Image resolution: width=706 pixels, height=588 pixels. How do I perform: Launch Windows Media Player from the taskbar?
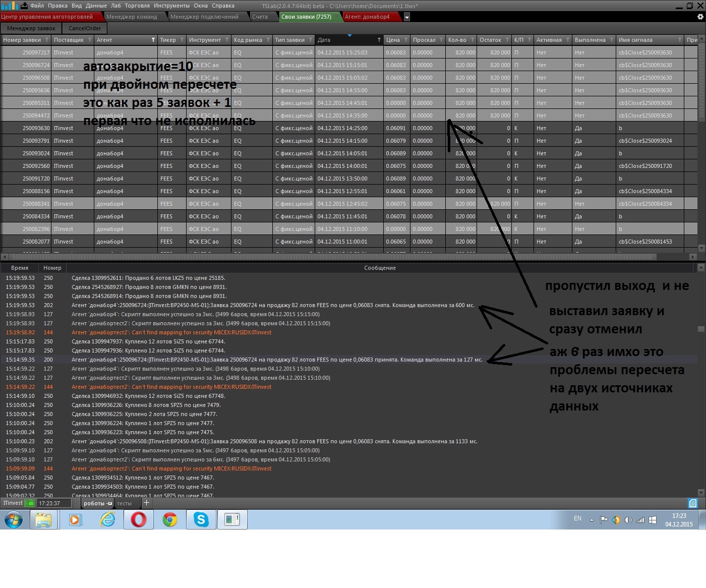(76, 519)
